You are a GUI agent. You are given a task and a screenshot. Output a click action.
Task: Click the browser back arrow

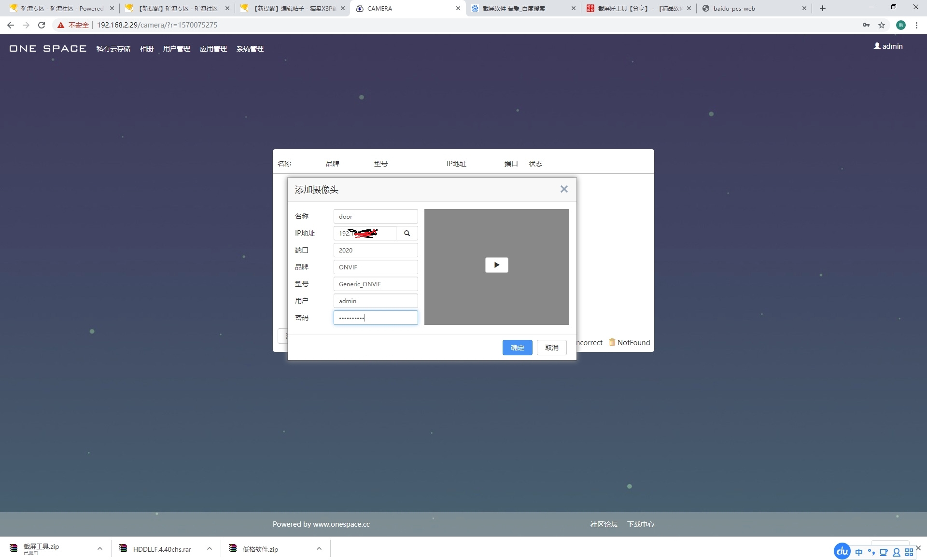[x=11, y=25]
